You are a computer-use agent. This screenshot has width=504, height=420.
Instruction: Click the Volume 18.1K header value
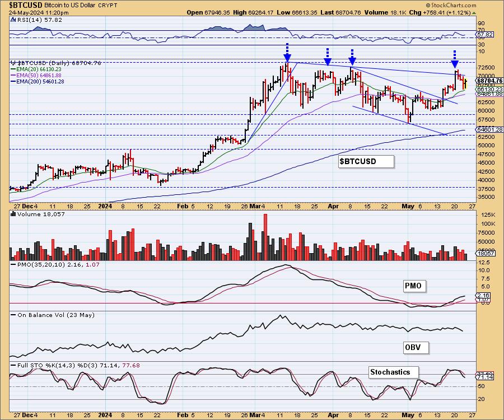click(385, 13)
